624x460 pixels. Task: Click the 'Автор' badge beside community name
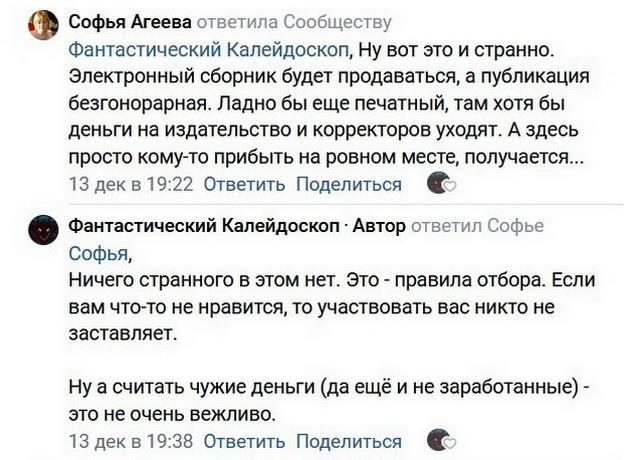pyautogui.click(x=378, y=226)
